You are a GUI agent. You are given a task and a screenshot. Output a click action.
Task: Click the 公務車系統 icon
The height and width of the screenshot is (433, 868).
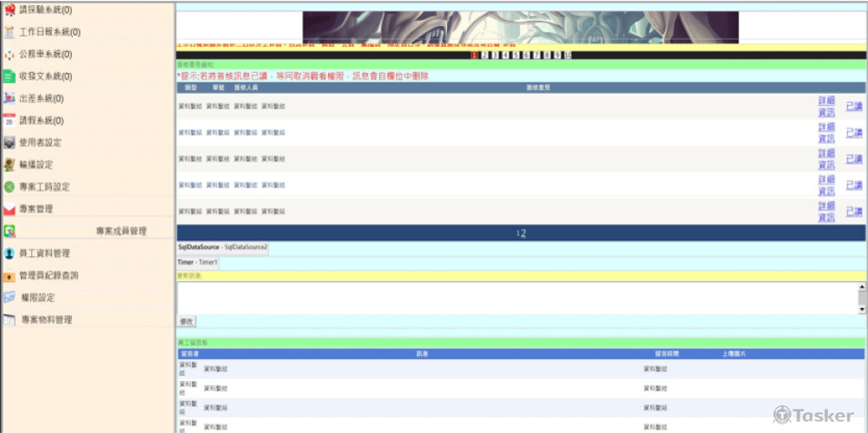[10, 54]
